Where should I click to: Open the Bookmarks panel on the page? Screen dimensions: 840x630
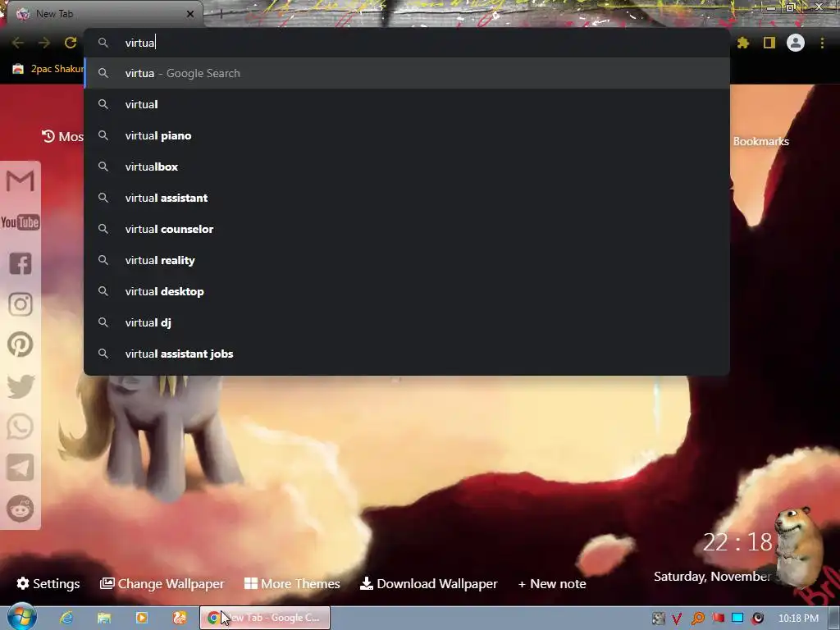click(x=760, y=141)
